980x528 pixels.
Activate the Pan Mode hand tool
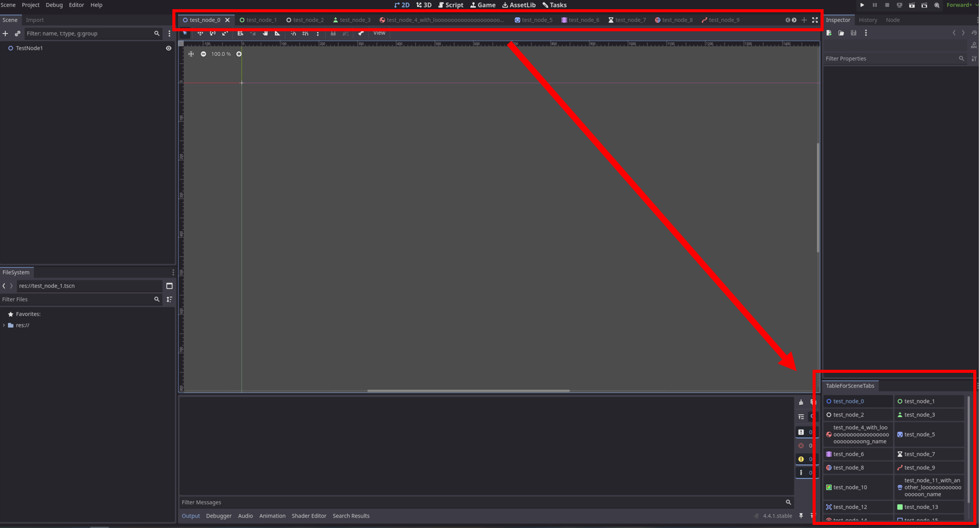(266, 33)
